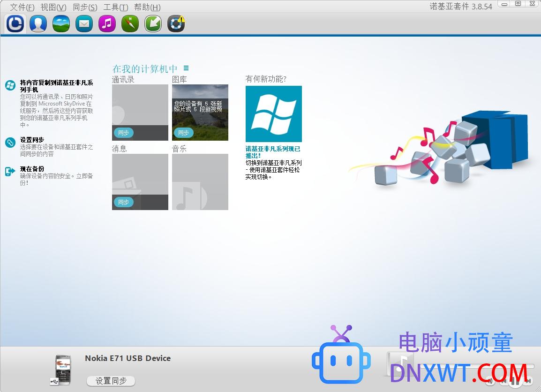The width and height of the screenshot is (541, 392).
Task: Click the Nokia E71 USB Device label
Action: tap(128, 358)
